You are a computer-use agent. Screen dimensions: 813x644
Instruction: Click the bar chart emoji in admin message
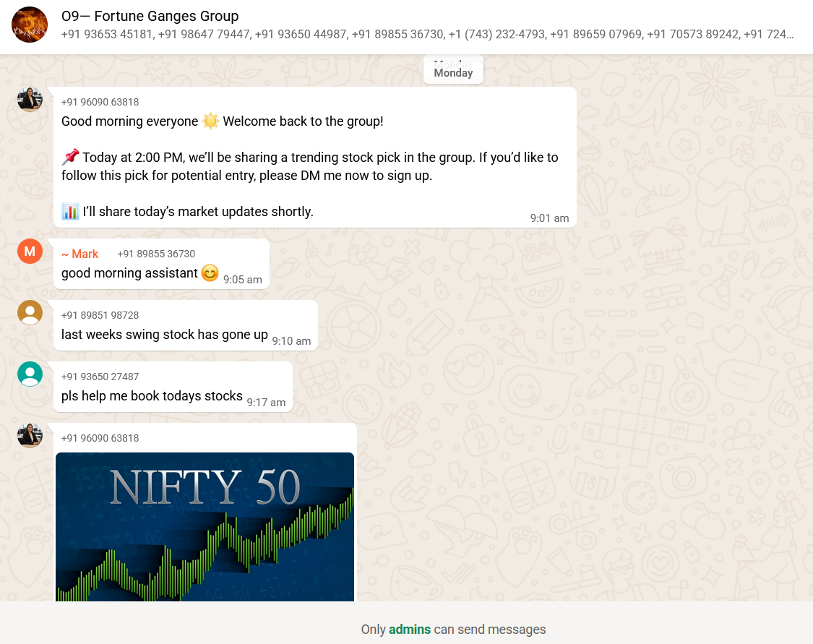[x=70, y=212]
